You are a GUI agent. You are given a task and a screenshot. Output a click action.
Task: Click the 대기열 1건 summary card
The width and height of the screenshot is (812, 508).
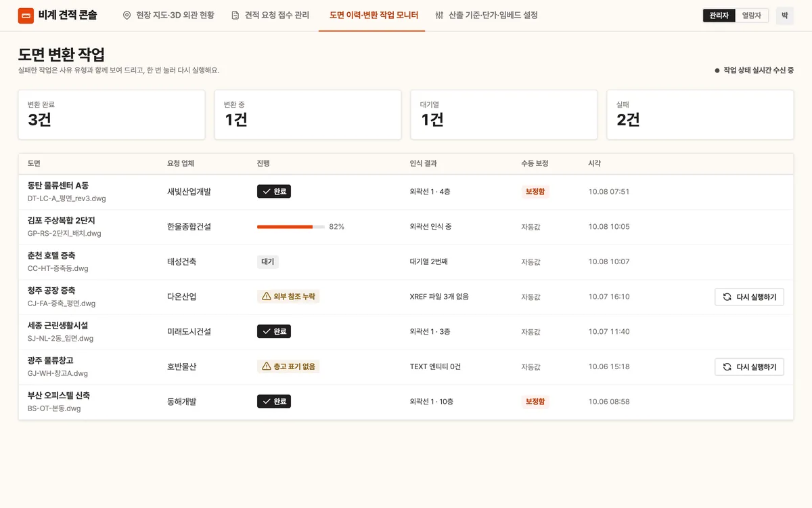pos(504,115)
